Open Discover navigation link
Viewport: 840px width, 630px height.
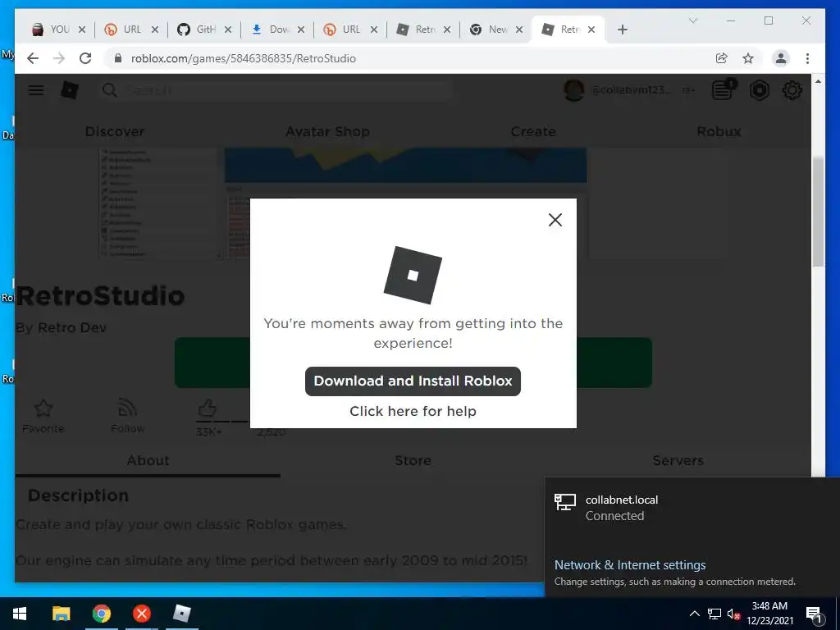coord(115,131)
